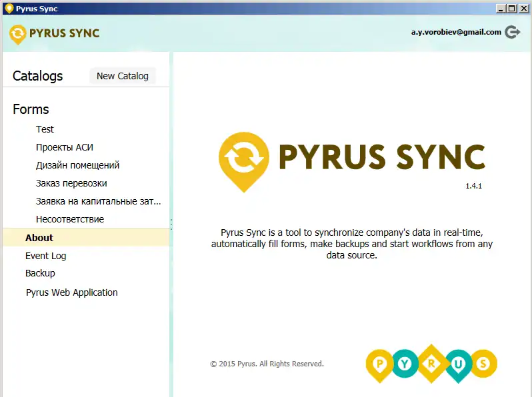Select the Несоответствие form

click(x=70, y=219)
